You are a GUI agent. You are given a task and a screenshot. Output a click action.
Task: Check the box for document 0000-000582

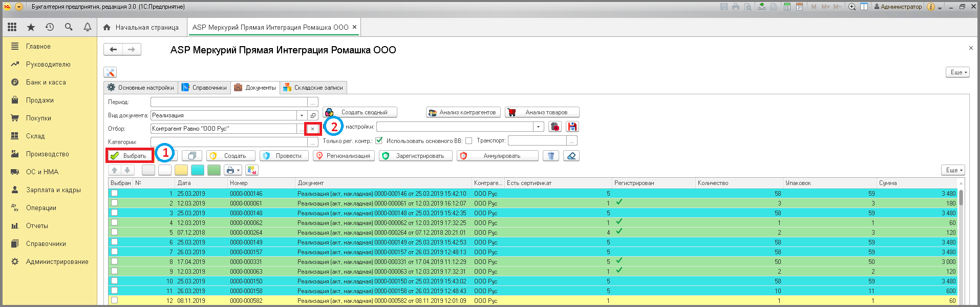115,300
